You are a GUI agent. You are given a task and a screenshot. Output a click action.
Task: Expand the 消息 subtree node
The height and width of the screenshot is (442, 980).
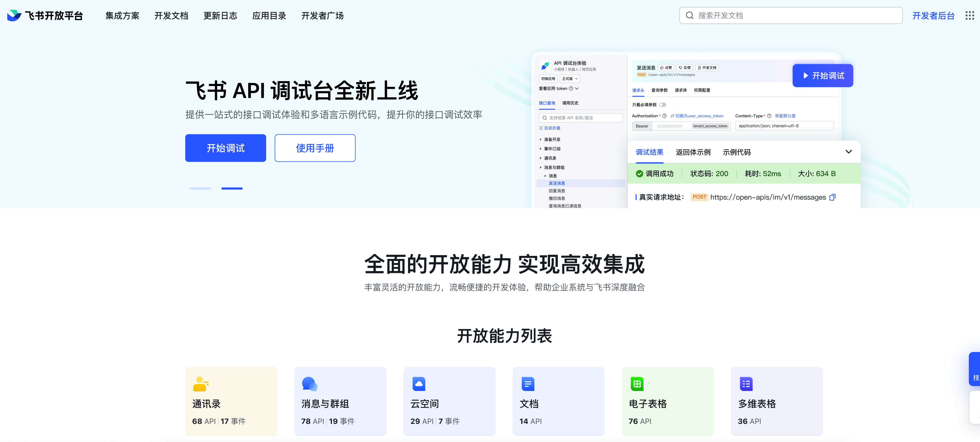[x=545, y=176]
